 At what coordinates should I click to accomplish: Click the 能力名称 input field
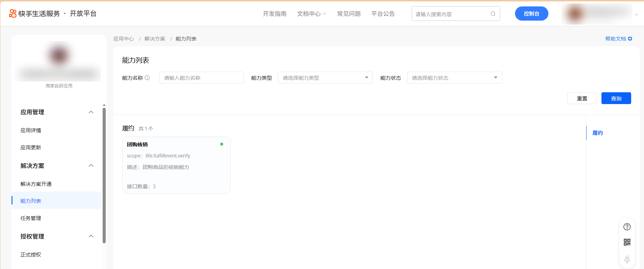[201, 78]
